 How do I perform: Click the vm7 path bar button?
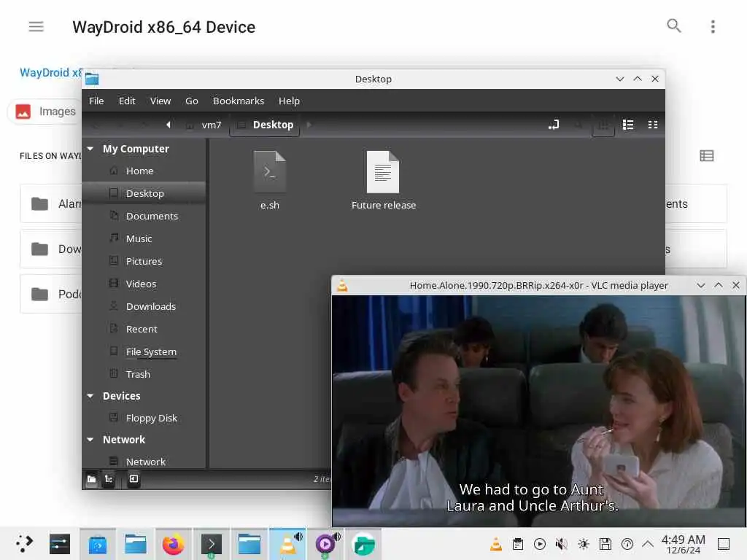[x=205, y=125]
